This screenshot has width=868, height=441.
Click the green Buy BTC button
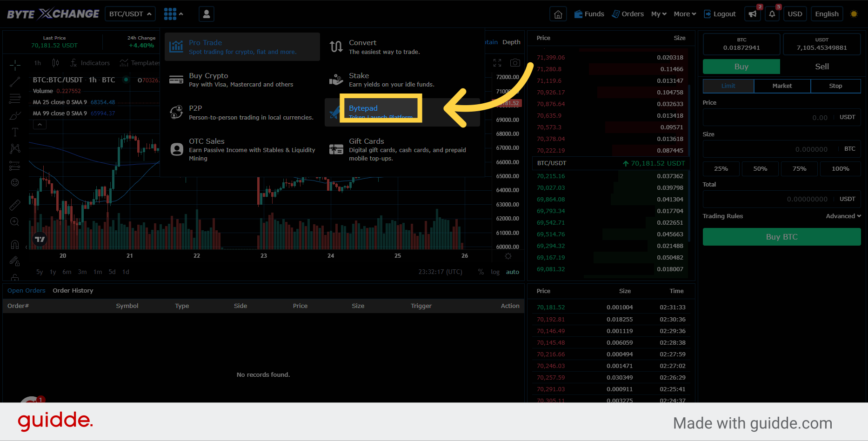tap(782, 237)
